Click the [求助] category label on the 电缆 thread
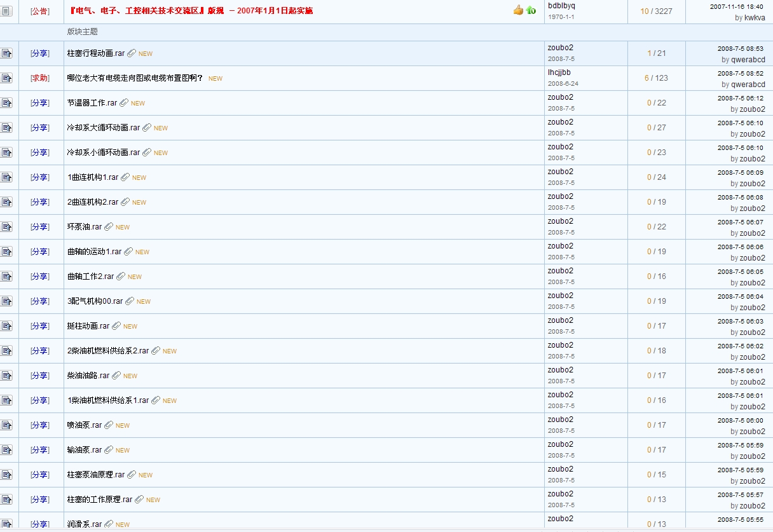Viewport: 773px width, 532px height. [x=40, y=78]
